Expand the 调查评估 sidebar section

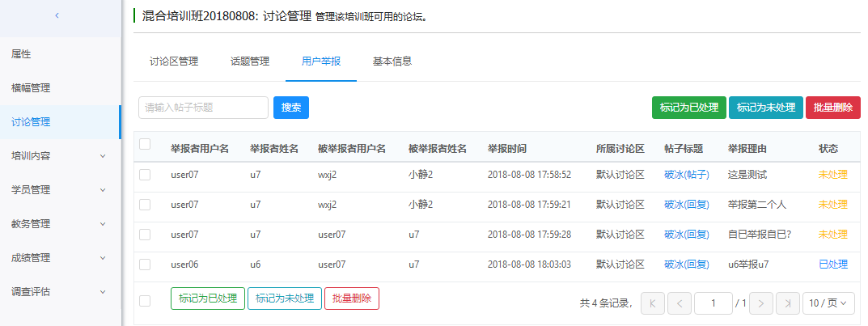[x=60, y=292]
